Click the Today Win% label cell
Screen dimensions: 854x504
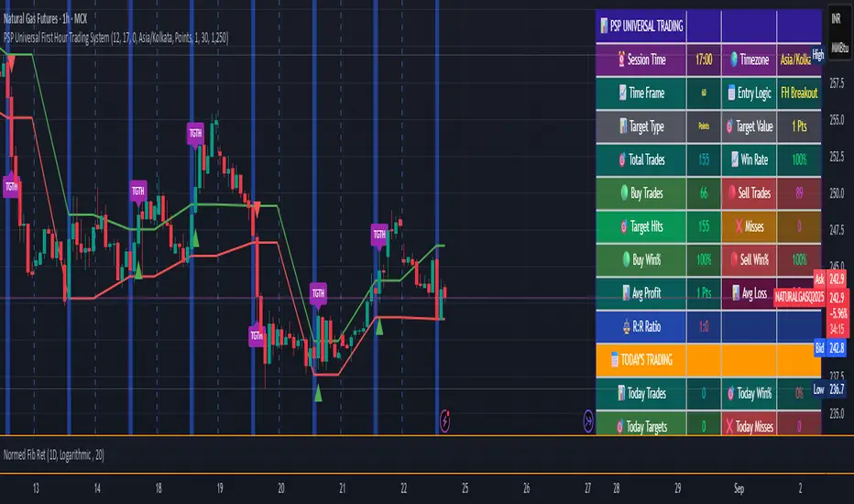click(x=749, y=393)
